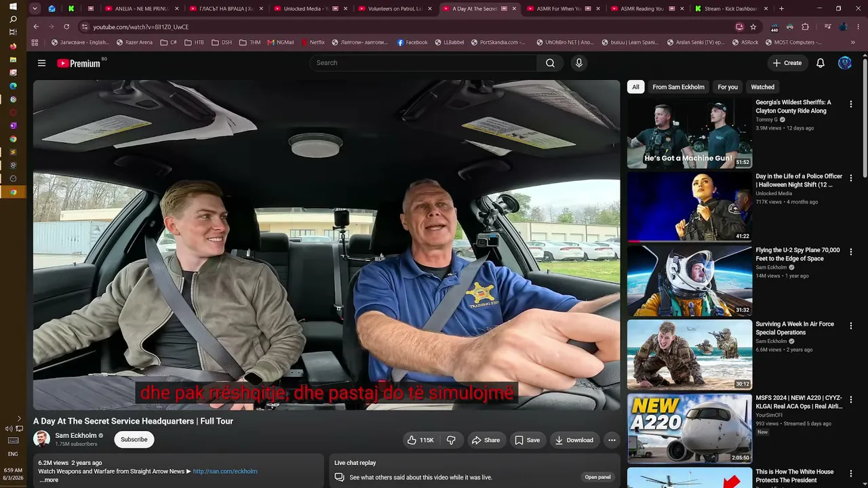Switch to the ANELIA - NE ME PRINU tab
Image resolution: width=868 pixels, height=488 pixels.
point(141,9)
